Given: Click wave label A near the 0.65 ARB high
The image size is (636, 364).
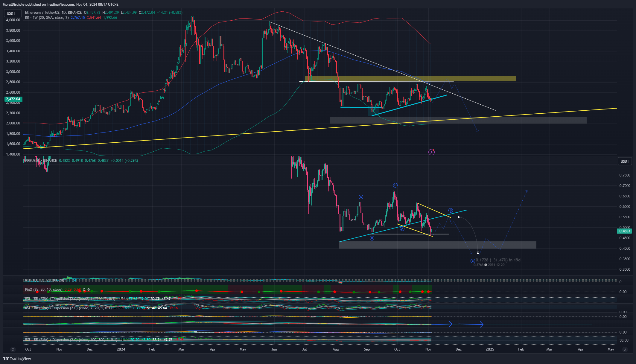Looking at the screenshot, I should pyautogui.click(x=361, y=197).
